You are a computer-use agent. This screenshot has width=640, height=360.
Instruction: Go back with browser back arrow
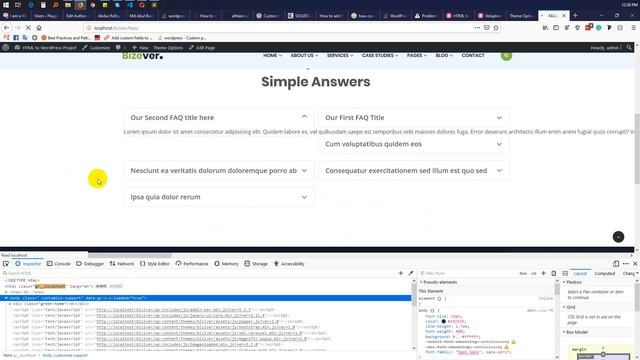(7, 28)
